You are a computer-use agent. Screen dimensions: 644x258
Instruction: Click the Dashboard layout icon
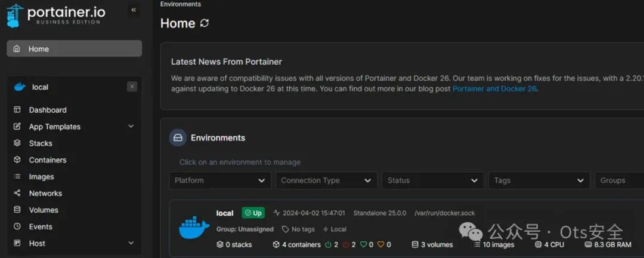coord(17,110)
